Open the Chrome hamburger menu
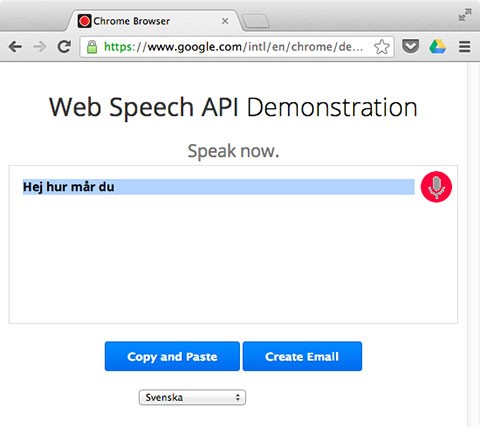Viewport: 480px width, 427px height. pos(465,47)
